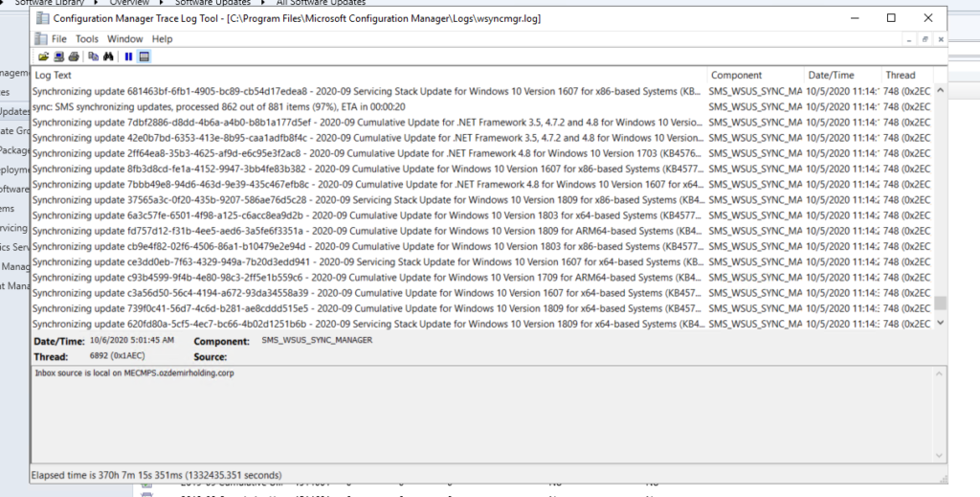
Task: Select the 'processed 862 out of 881' row
Action: pyautogui.click(x=482, y=107)
